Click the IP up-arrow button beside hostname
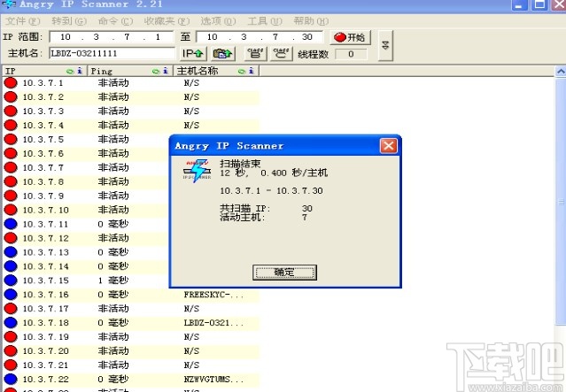 click(193, 54)
